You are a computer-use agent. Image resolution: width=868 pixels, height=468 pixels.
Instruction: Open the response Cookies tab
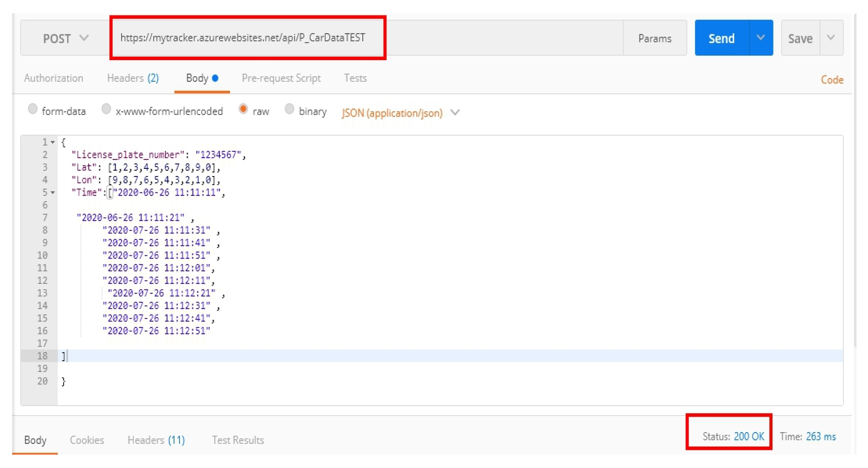tap(87, 440)
